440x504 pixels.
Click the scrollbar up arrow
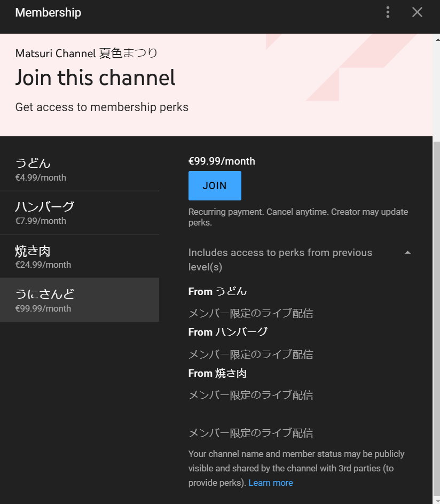coord(437,40)
